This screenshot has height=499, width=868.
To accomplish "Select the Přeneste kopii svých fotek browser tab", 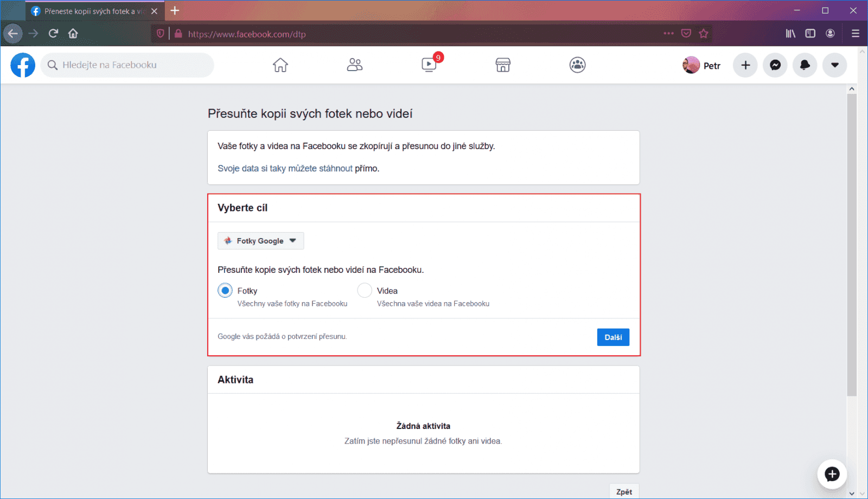I will (94, 11).
